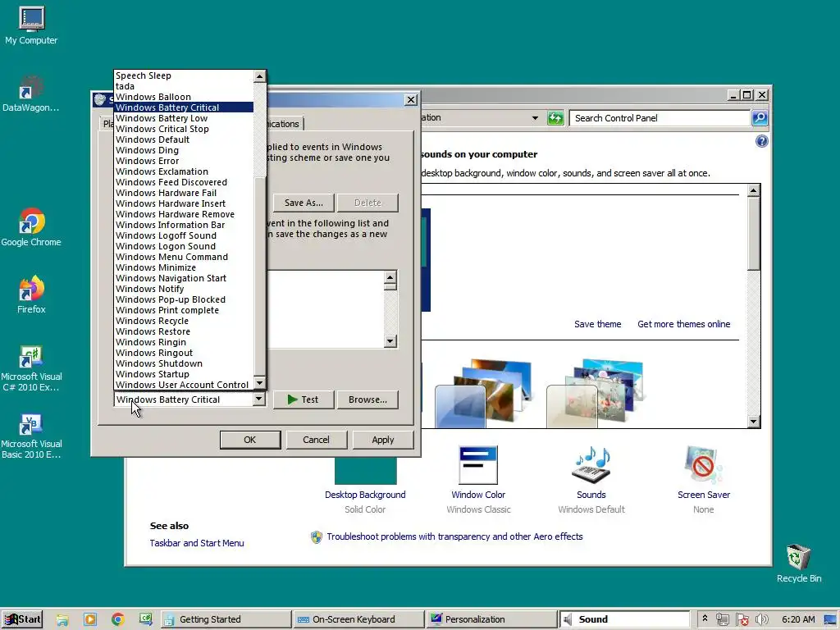The image size is (840, 630).
Task: Switch to the Sound taskbar window
Action: 624,619
